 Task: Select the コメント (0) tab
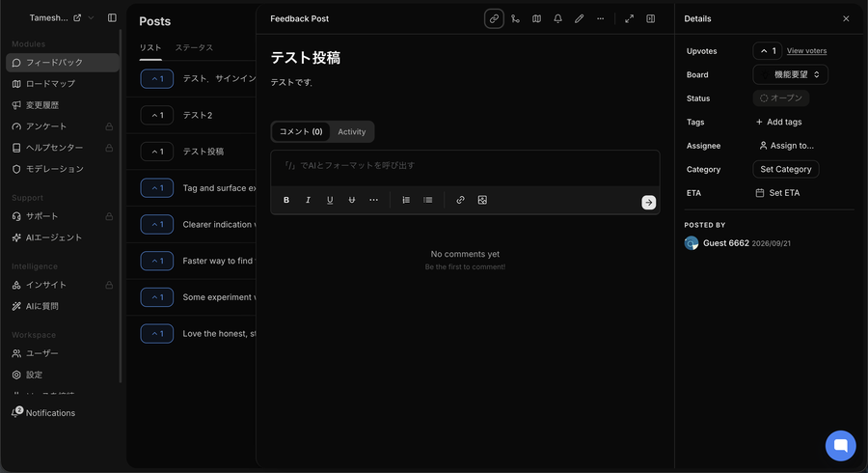(x=301, y=132)
